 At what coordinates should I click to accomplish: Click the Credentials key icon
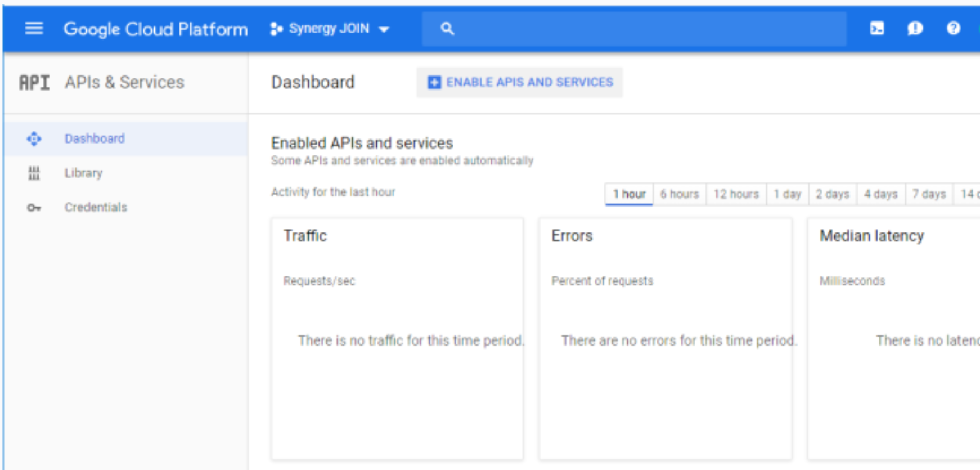tap(34, 208)
